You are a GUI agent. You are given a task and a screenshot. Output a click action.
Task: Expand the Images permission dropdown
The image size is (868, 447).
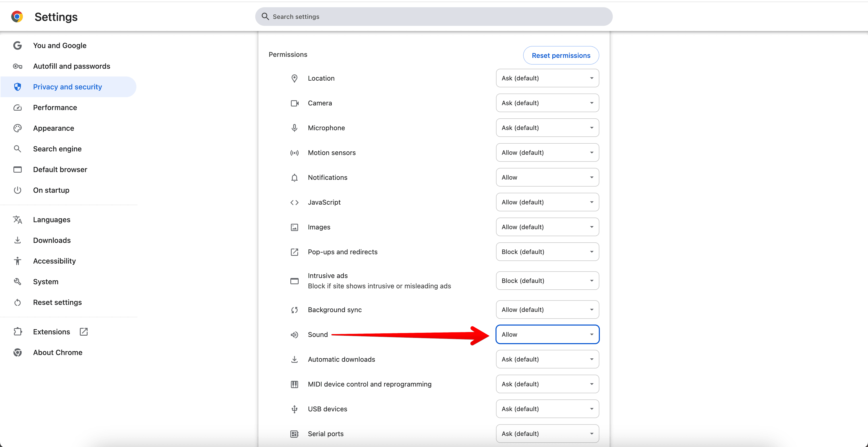pos(547,227)
